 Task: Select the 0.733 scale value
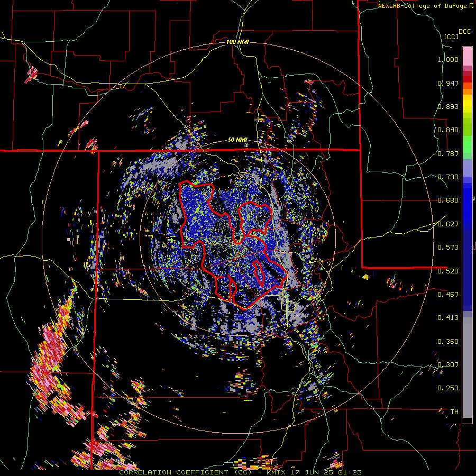[x=448, y=177]
